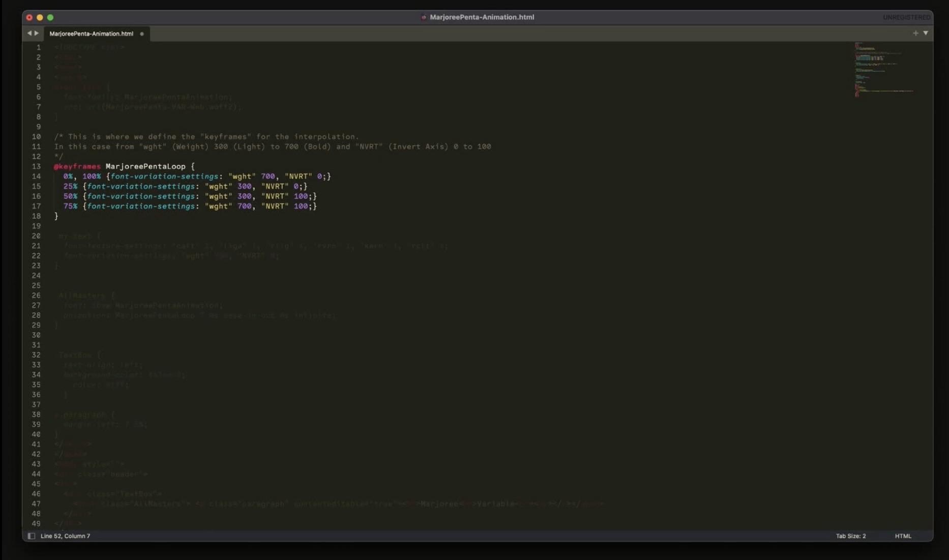Screen dimensions: 949x560
Task: Click the comment text on line 10
Action: tap(206, 137)
